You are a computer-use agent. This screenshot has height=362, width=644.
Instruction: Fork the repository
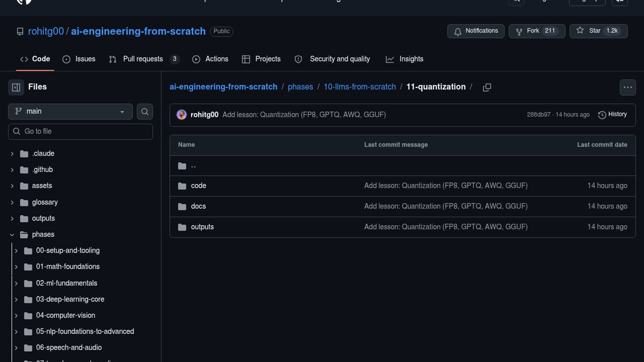click(x=533, y=31)
